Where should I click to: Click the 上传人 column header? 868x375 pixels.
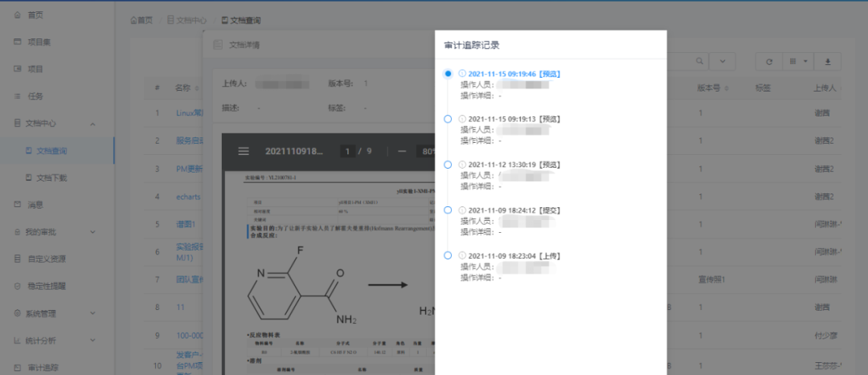click(x=825, y=88)
